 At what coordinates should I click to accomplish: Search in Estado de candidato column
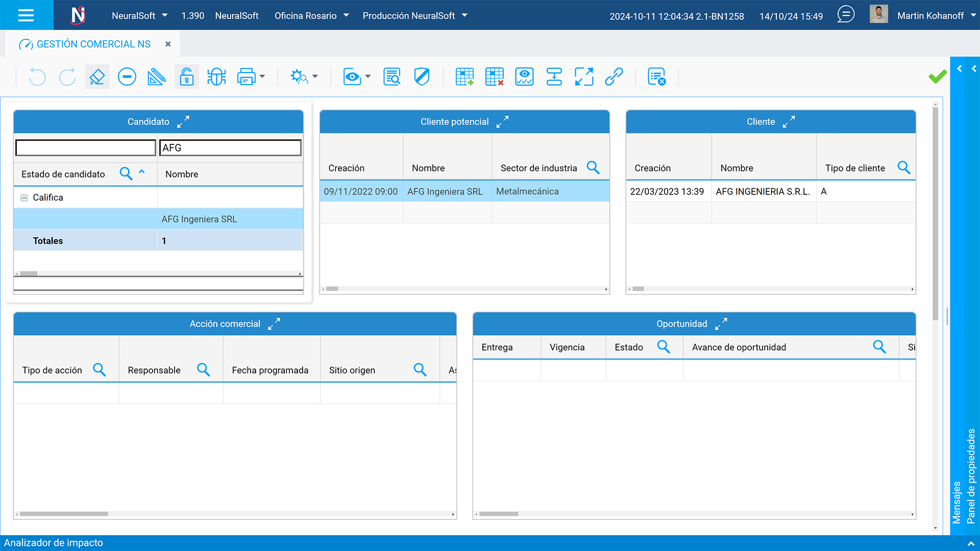pyautogui.click(x=126, y=173)
